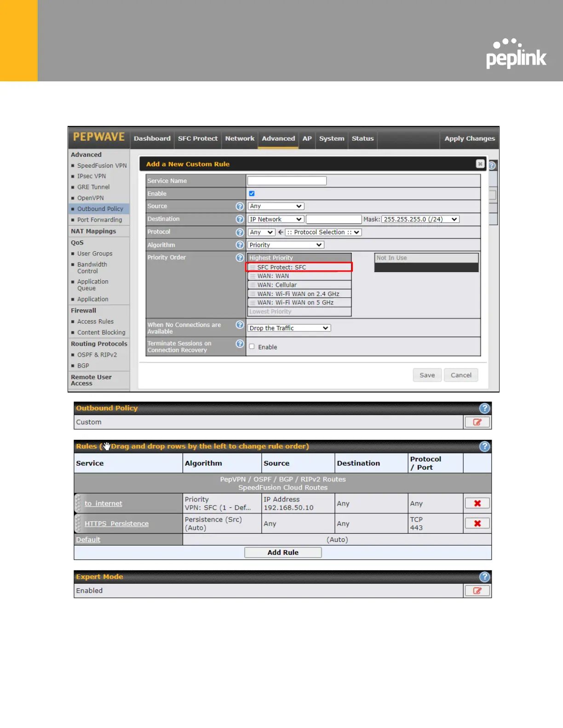This screenshot has height=728, width=563.
Task: Open help for the Outbound Policy section
Action: 485,408
